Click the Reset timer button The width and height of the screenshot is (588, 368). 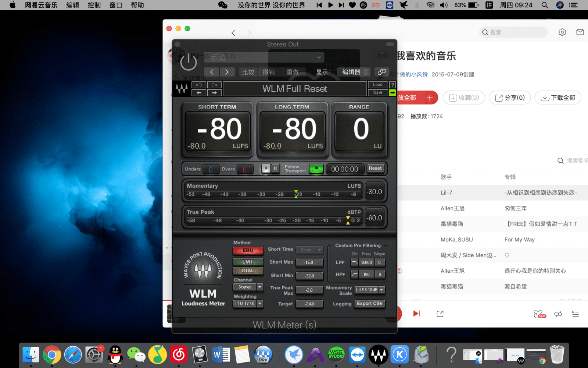[375, 169]
